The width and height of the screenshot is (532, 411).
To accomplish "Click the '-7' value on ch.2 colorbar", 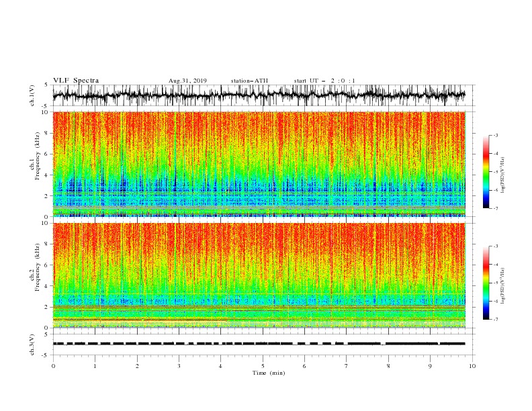I will click(x=495, y=319).
